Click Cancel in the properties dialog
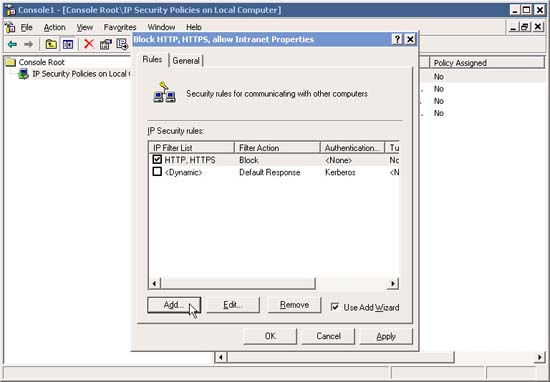Screen dimensions: 550x382 (328, 336)
